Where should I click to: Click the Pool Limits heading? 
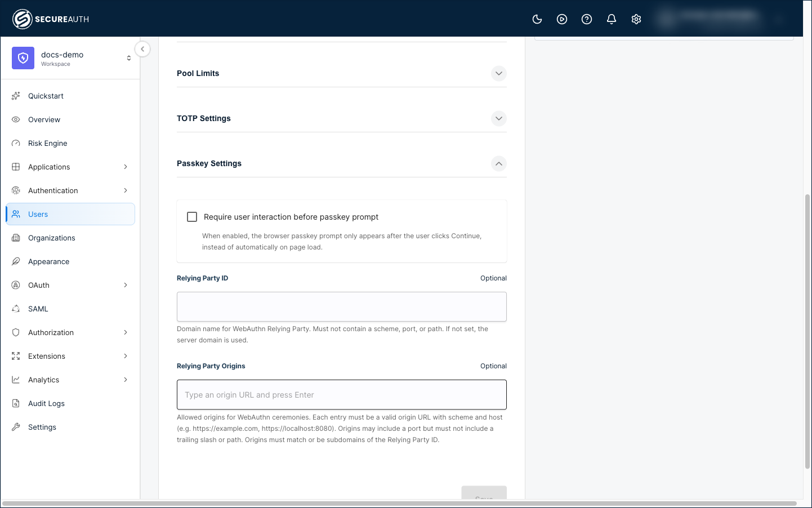pyautogui.click(x=198, y=73)
